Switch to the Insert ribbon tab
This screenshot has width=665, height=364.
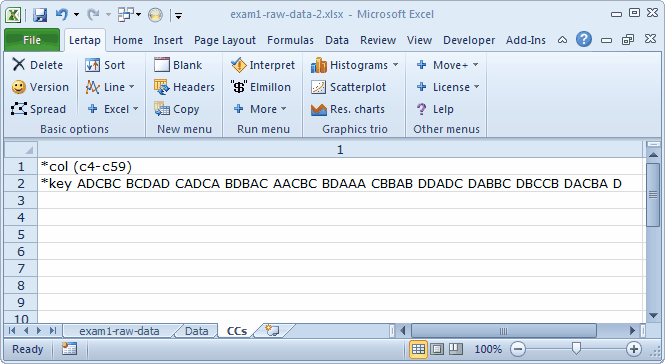pos(168,40)
